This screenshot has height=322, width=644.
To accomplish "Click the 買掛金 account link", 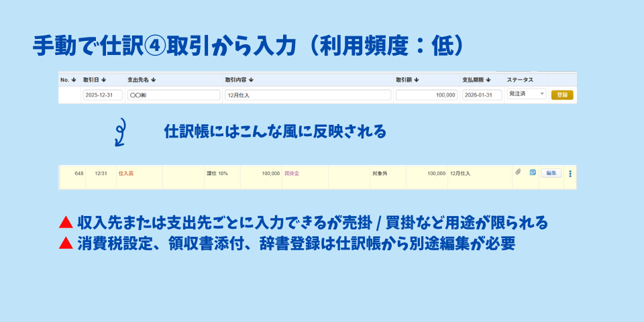I will click(x=292, y=174).
